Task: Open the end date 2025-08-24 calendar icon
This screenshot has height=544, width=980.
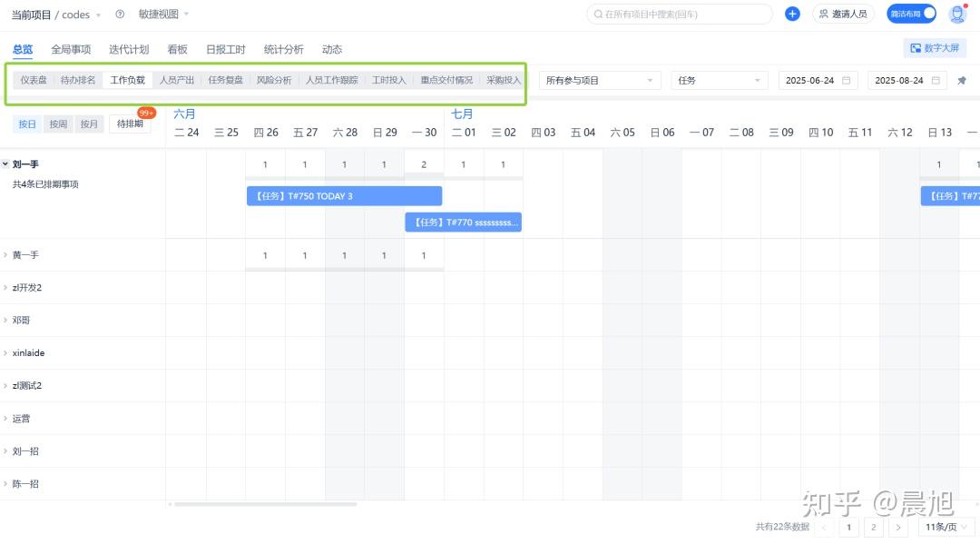Action: pos(936,81)
